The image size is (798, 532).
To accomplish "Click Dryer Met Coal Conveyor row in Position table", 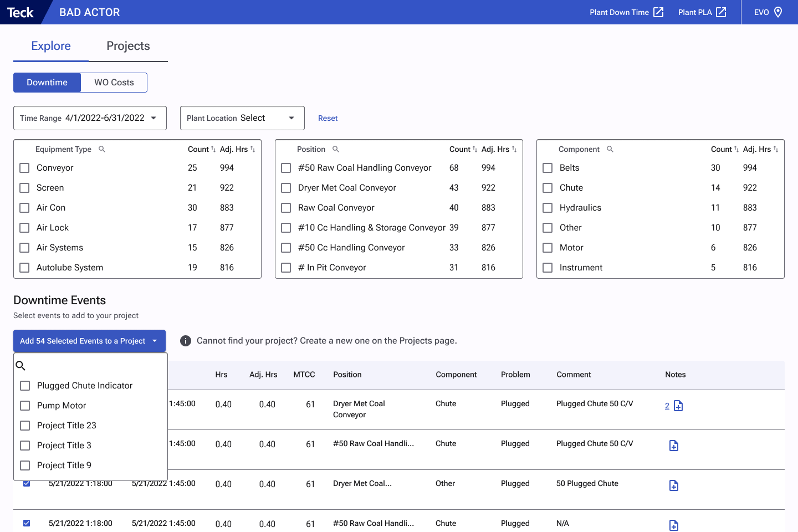I will (x=399, y=188).
